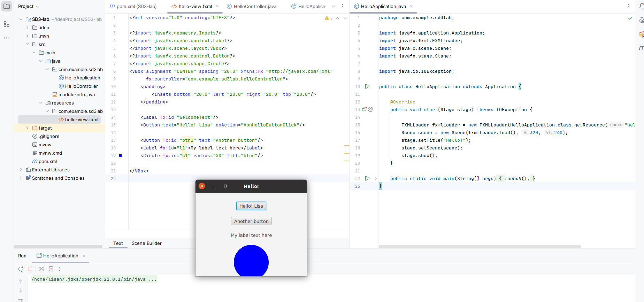Expand External Libraries node
Viewport: 644px width, 302px height.
[x=21, y=170]
